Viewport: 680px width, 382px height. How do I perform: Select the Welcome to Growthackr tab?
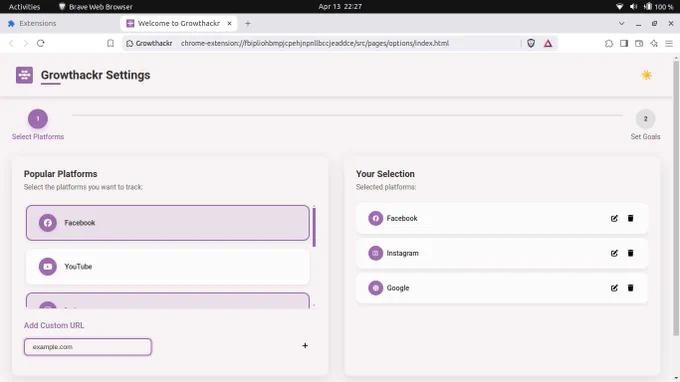tap(178, 23)
